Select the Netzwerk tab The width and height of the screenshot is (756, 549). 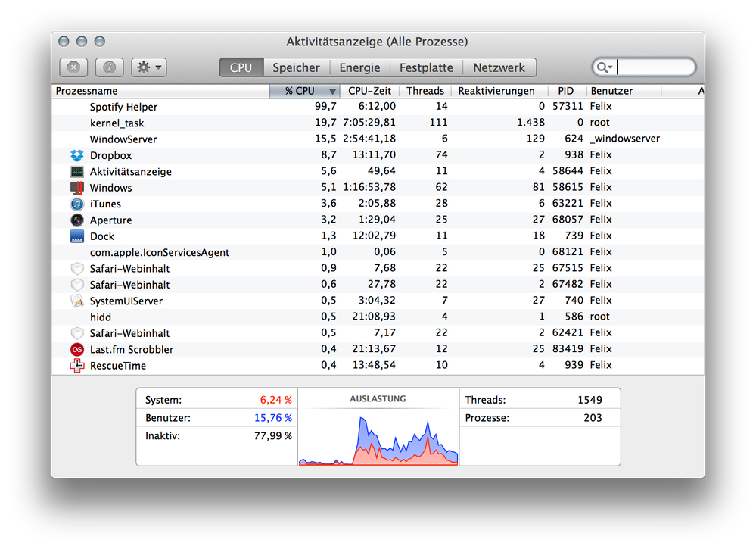click(499, 67)
